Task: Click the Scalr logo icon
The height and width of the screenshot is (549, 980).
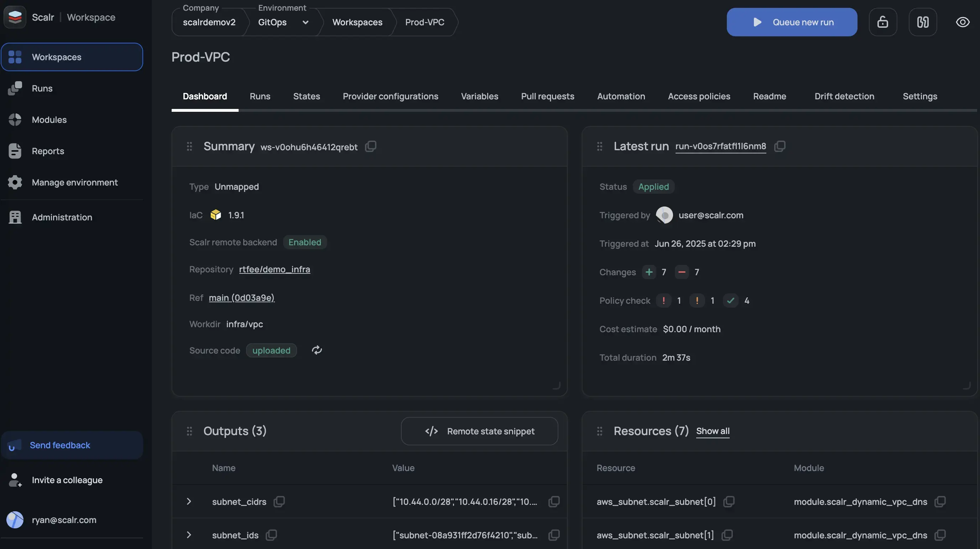Action: coord(15,17)
